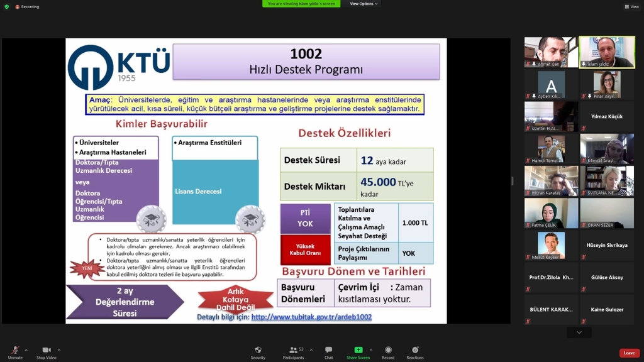Open the Reactions menu
The image size is (644, 362).
point(415,352)
